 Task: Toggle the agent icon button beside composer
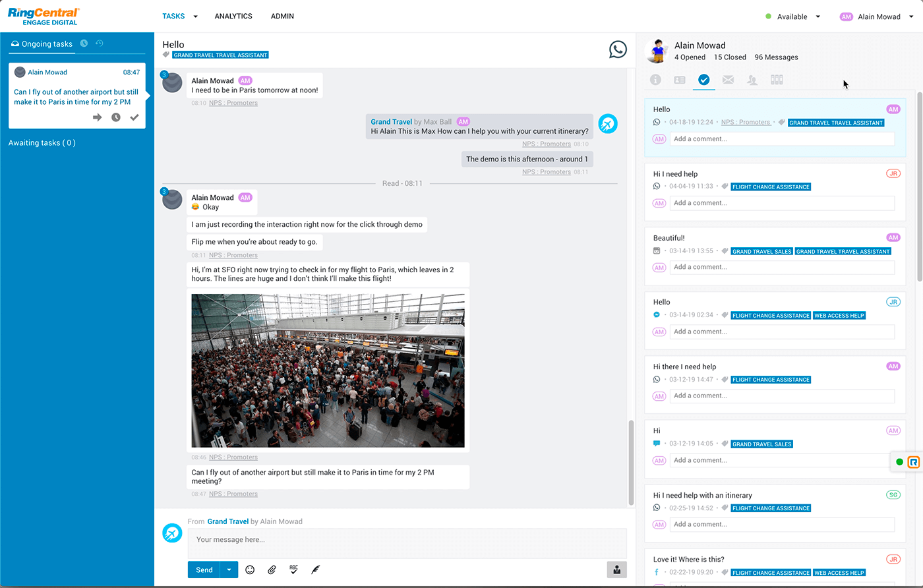(x=616, y=570)
